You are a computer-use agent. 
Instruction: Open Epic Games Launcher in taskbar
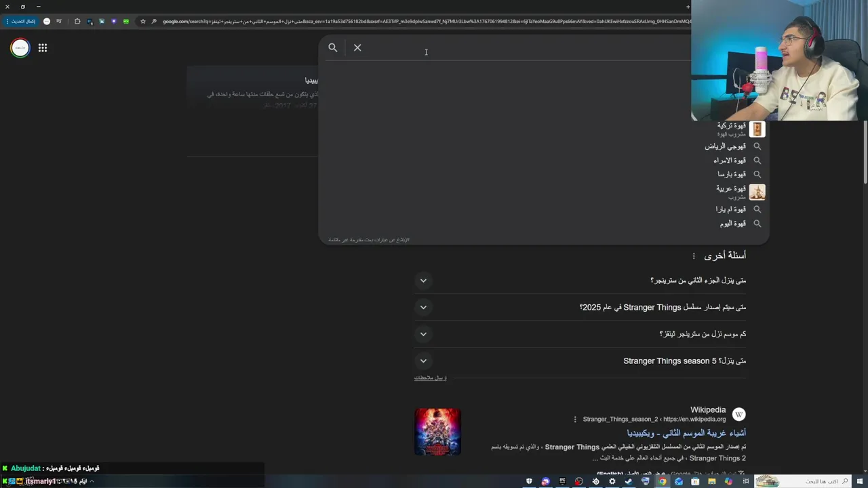point(562,481)
